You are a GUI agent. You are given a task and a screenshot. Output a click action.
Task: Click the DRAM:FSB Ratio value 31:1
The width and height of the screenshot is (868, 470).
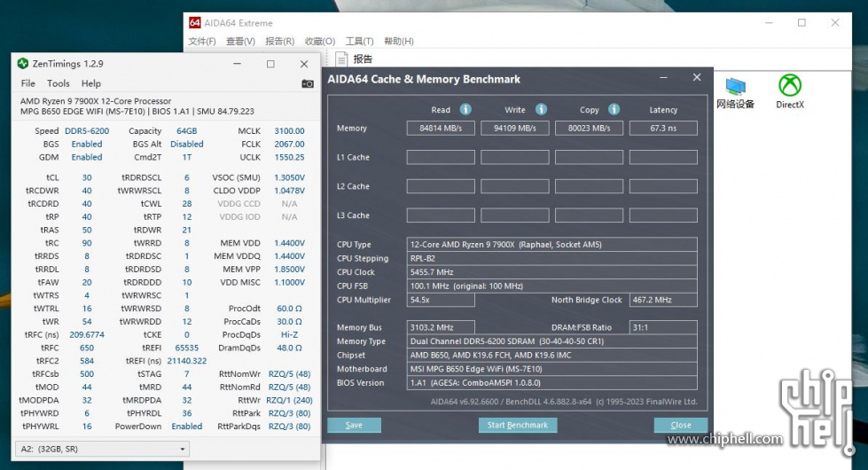coord(663,328)
